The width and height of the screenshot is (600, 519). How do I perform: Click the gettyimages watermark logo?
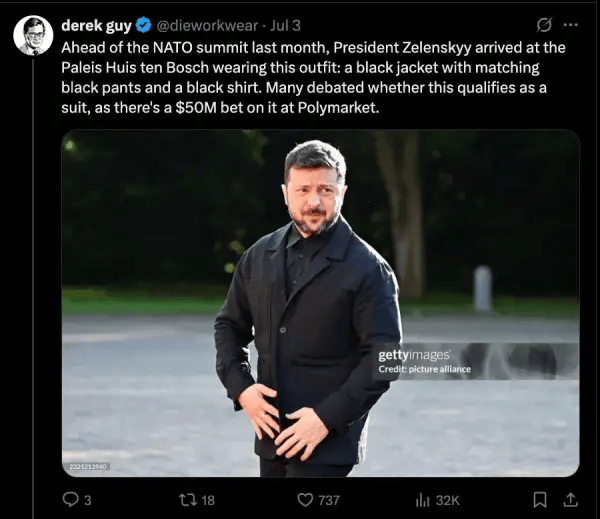pos(414,355)
